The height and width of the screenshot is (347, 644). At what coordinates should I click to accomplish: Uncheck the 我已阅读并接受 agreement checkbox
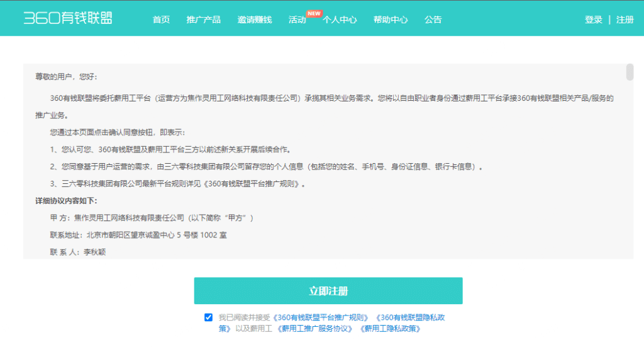click(x=208, y=317)
